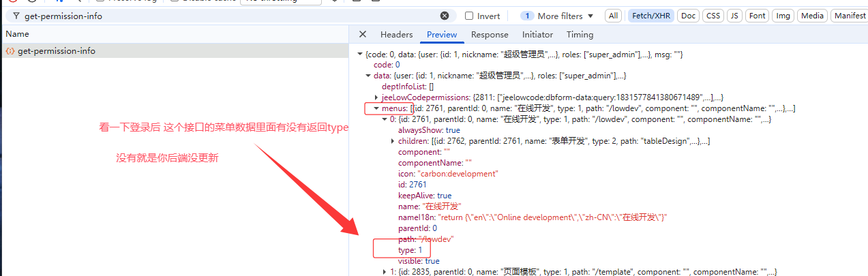Expand the children array node
The width and height of the screenshot is (868, 276).
click(392, 141)
